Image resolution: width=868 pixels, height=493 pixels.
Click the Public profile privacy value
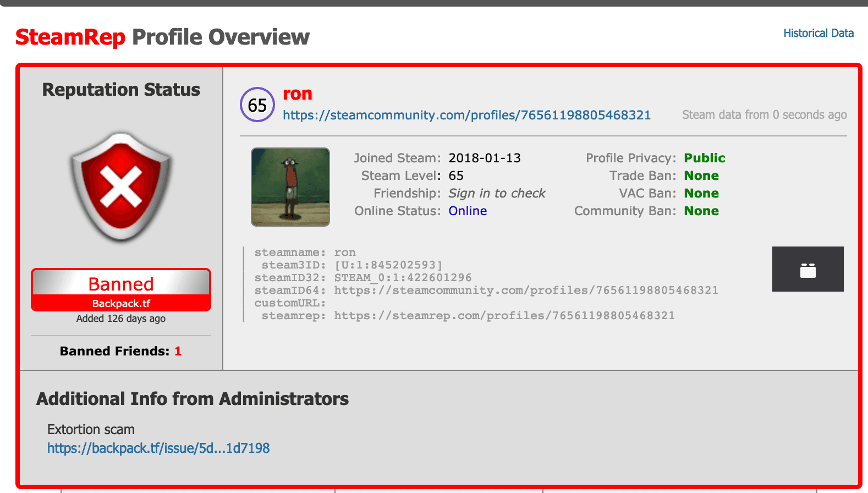[x=704, y=158]
